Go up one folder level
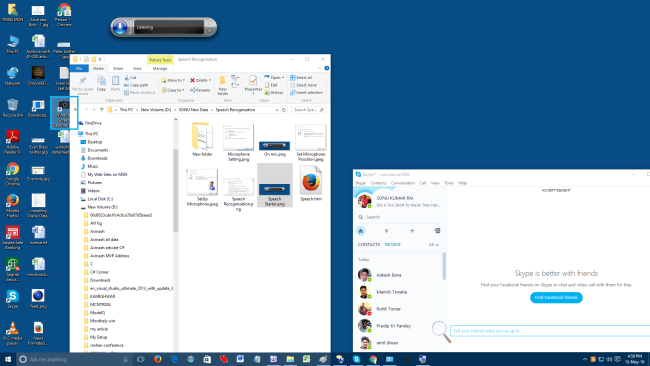This screenshot has height=366, width=650. (x=102, y=110)
